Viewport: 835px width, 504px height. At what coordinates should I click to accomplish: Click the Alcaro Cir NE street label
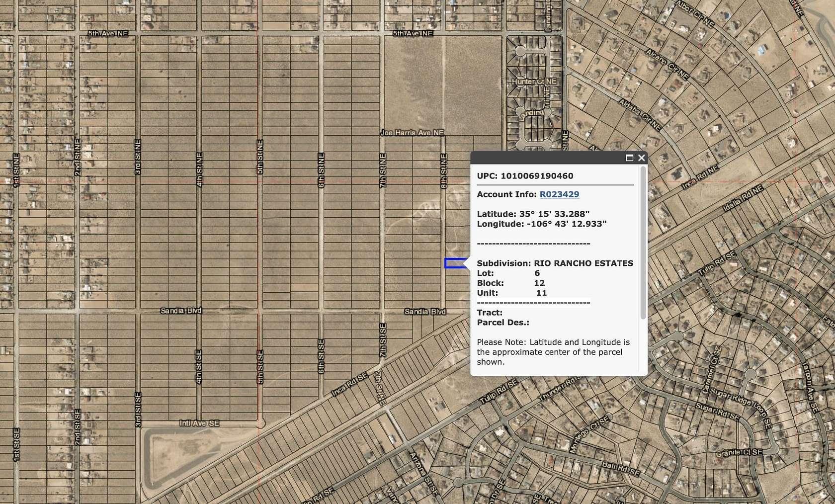pyautogui.click(x=667, y=64)
